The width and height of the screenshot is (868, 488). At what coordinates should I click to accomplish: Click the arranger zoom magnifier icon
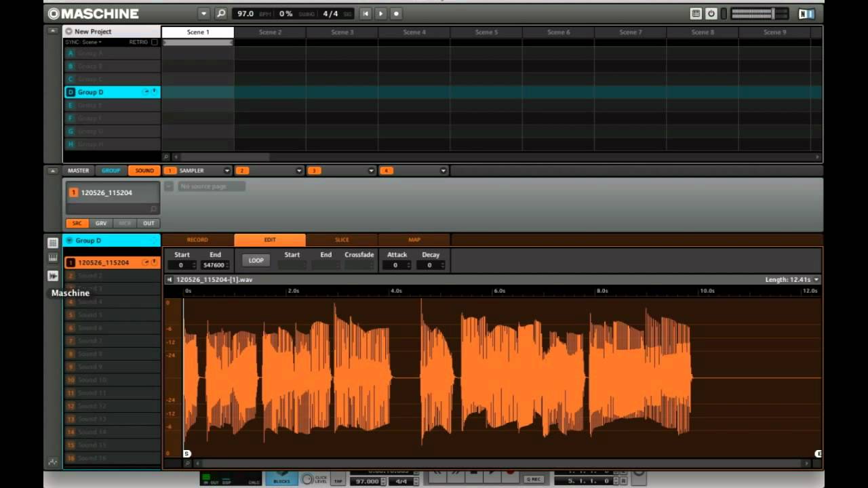tap(166, 157)
